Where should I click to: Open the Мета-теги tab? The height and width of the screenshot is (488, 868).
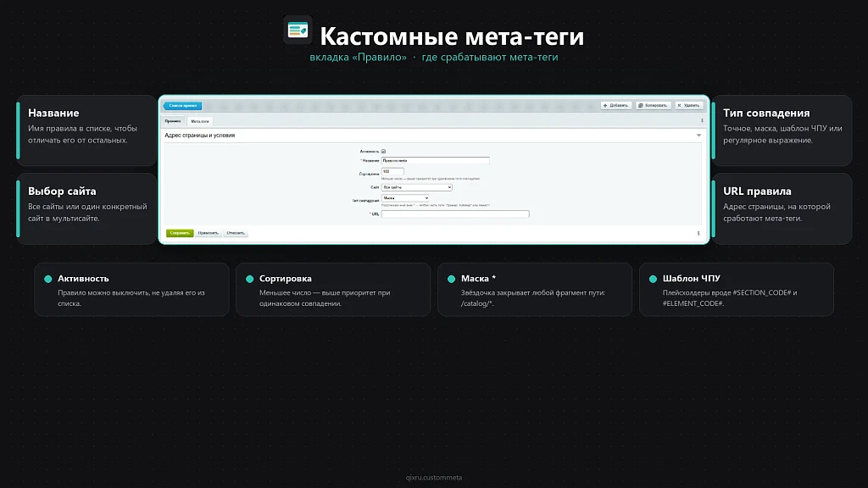pyautogui.click(x=200, y=121)
